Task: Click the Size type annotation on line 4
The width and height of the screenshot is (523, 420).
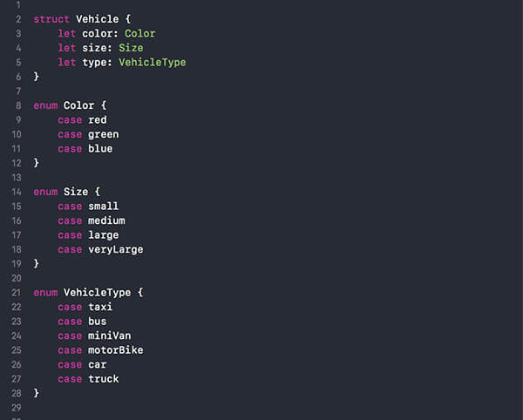Action: coord(131,48)
